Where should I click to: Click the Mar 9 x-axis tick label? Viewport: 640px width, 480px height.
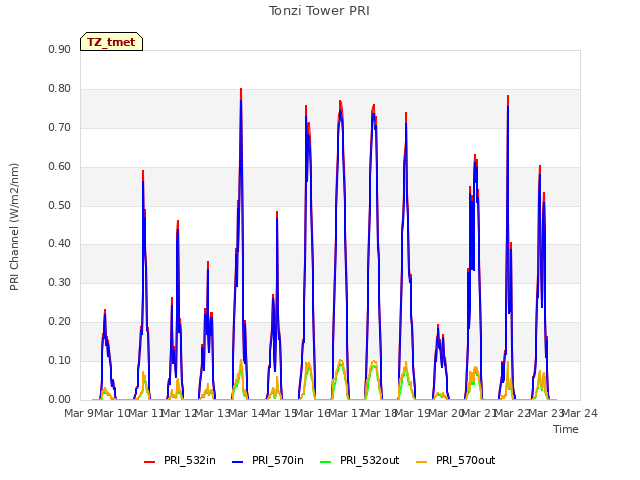[79, 413]
